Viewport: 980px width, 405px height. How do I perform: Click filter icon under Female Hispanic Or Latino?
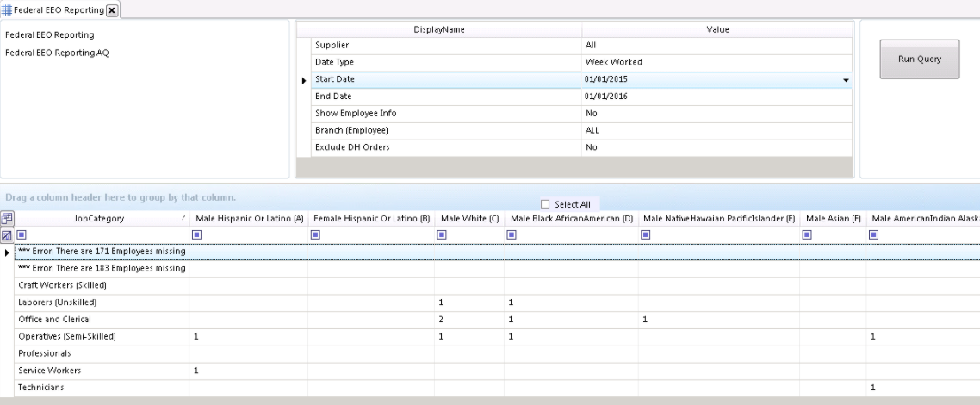pyautogui.click(x=316, y=235)
